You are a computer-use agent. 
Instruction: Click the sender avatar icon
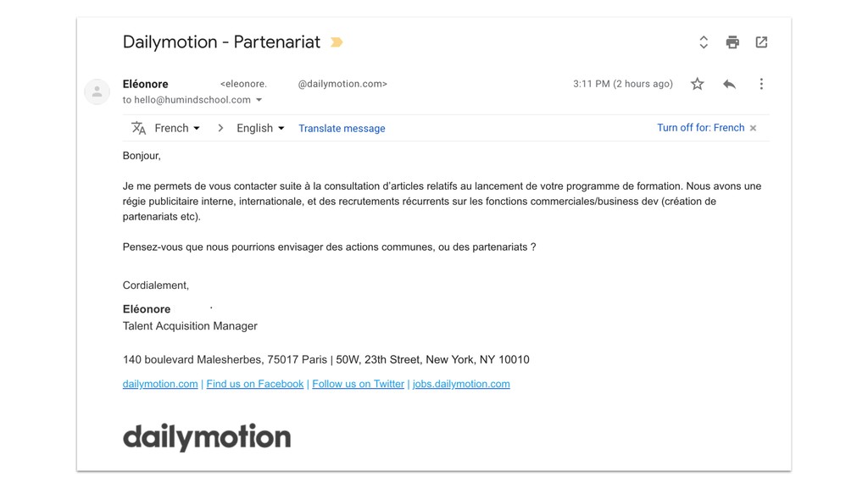[x=97, y=91]
